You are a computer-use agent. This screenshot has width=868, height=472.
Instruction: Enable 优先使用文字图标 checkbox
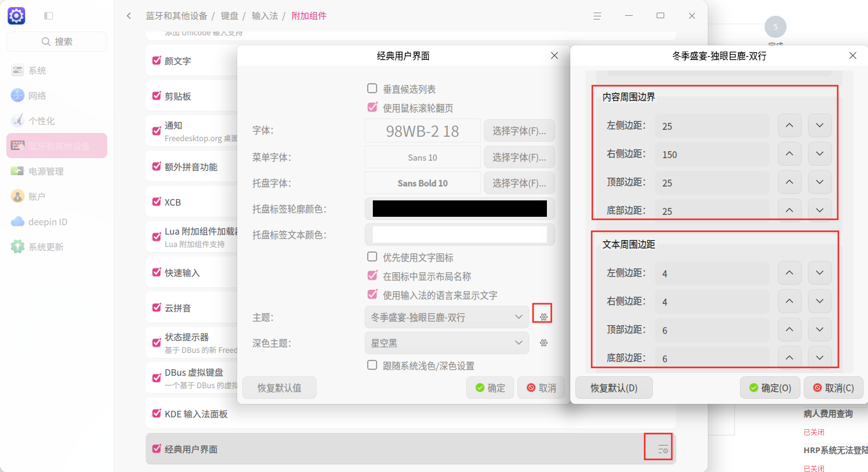[372, 257]
